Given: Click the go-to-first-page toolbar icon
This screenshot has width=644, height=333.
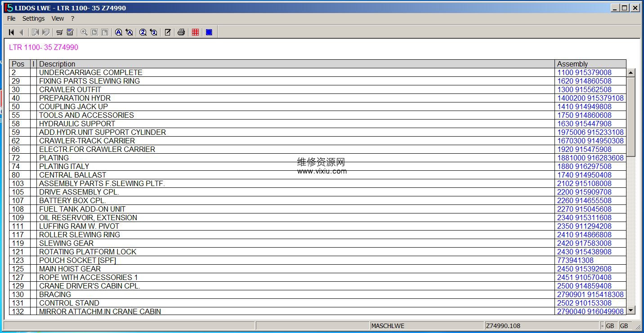Looking at the screenshot, I should tap(11, 32).
